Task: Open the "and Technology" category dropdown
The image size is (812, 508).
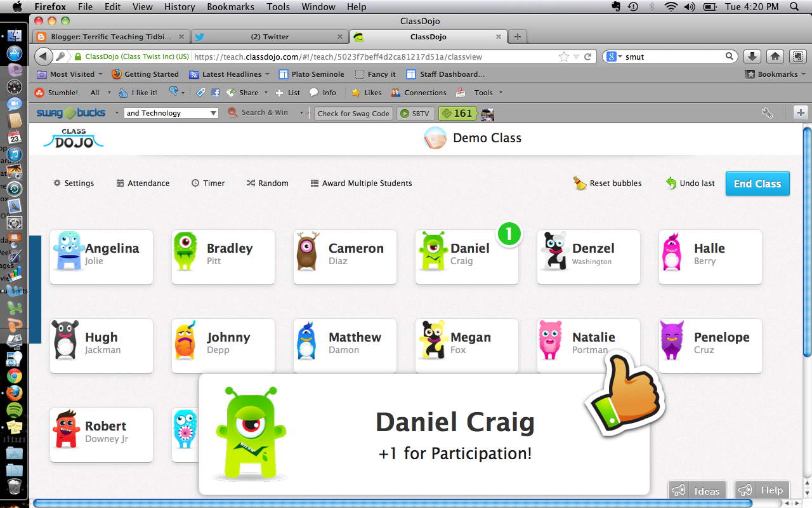Action: point(171,113)
